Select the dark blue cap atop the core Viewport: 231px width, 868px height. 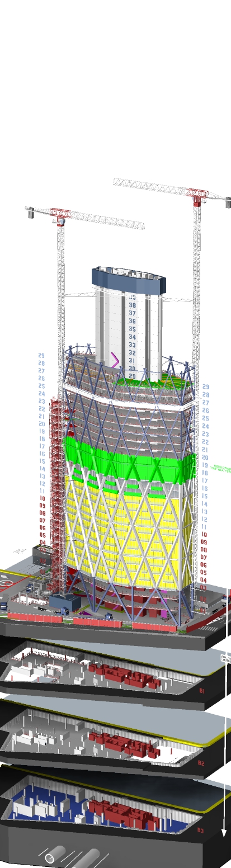tap(130, 281)
